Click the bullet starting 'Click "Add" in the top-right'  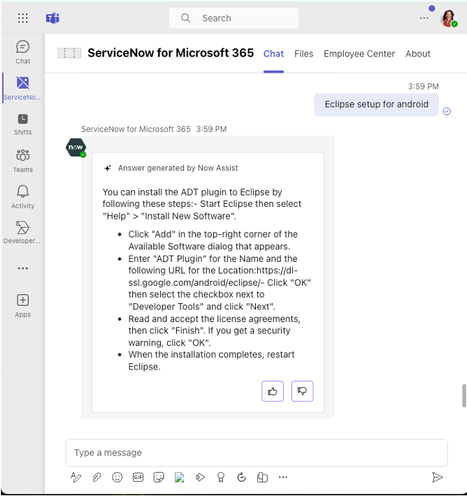213,240
